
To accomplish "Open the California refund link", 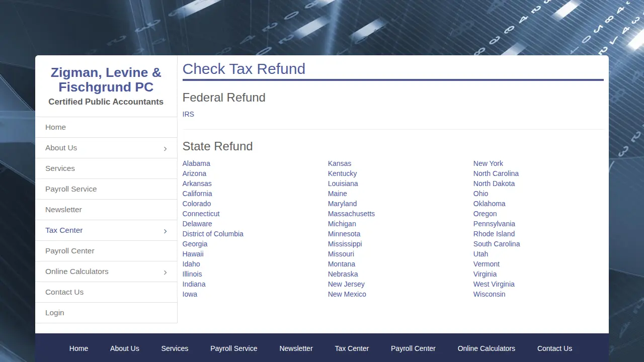I will tap(197, 194).
